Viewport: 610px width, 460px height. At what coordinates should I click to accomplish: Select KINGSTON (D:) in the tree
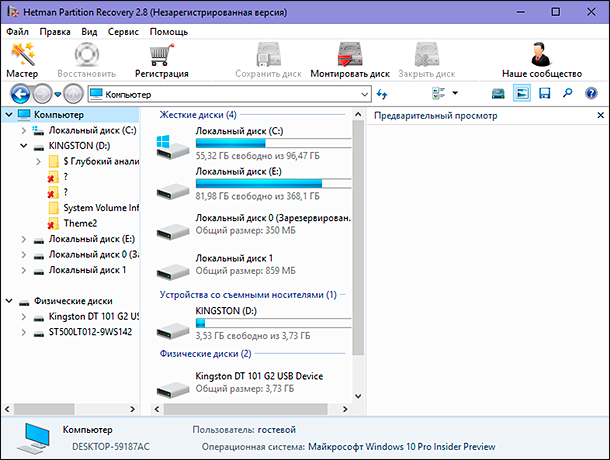pos(79,146)
